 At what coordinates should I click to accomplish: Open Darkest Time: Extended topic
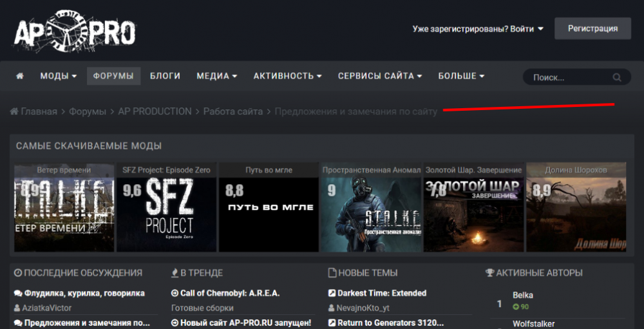tap(382, 293)
